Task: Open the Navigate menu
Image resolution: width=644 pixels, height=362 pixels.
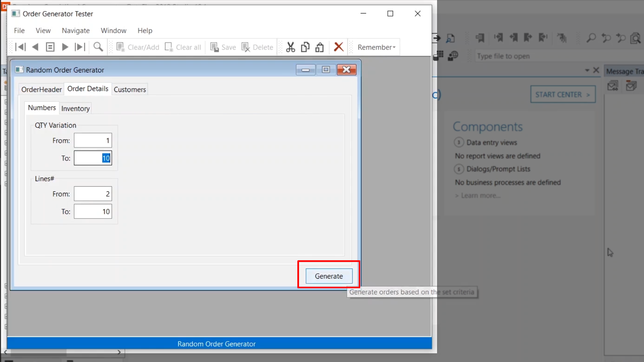Action: pos(75,31)
